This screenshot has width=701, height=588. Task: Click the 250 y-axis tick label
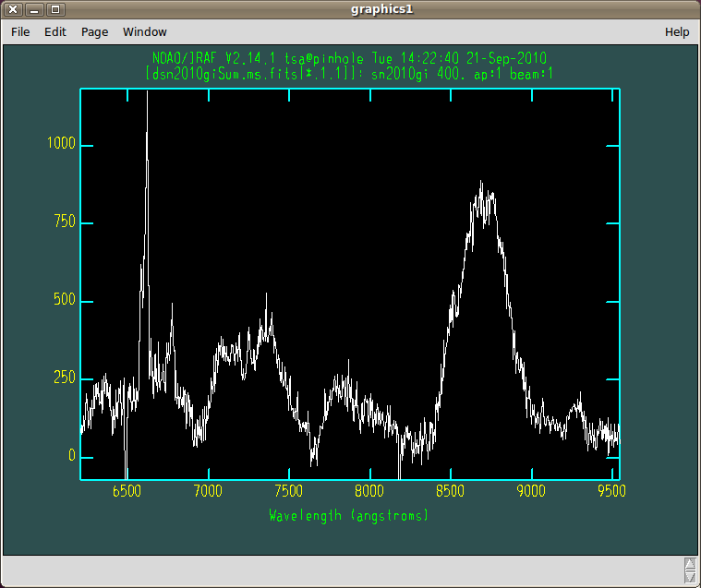[x=65, y=379]
